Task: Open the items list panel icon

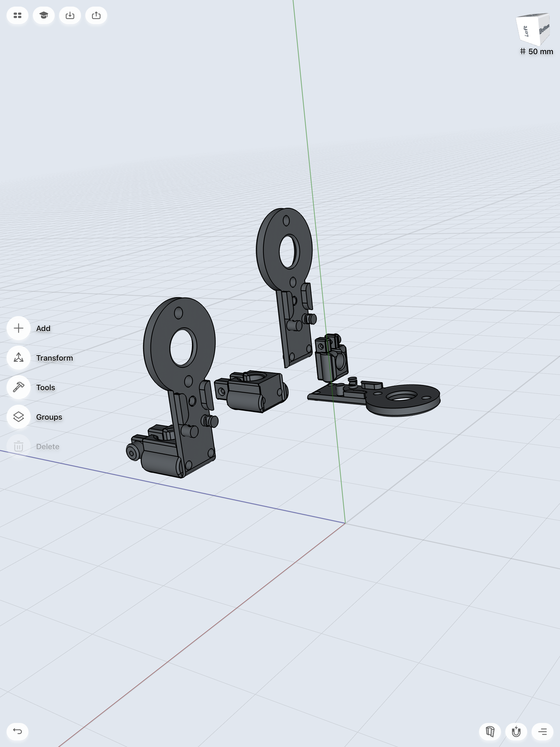Action: 542,731
